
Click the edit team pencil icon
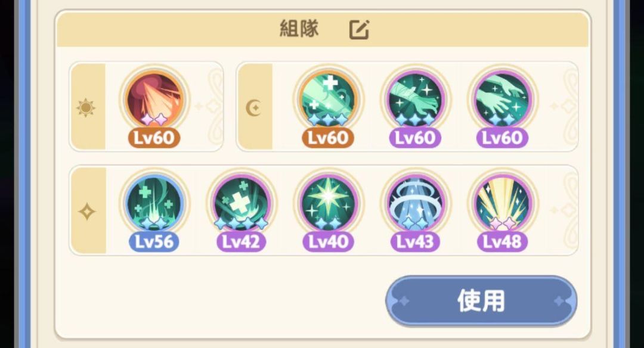[359, 30]
